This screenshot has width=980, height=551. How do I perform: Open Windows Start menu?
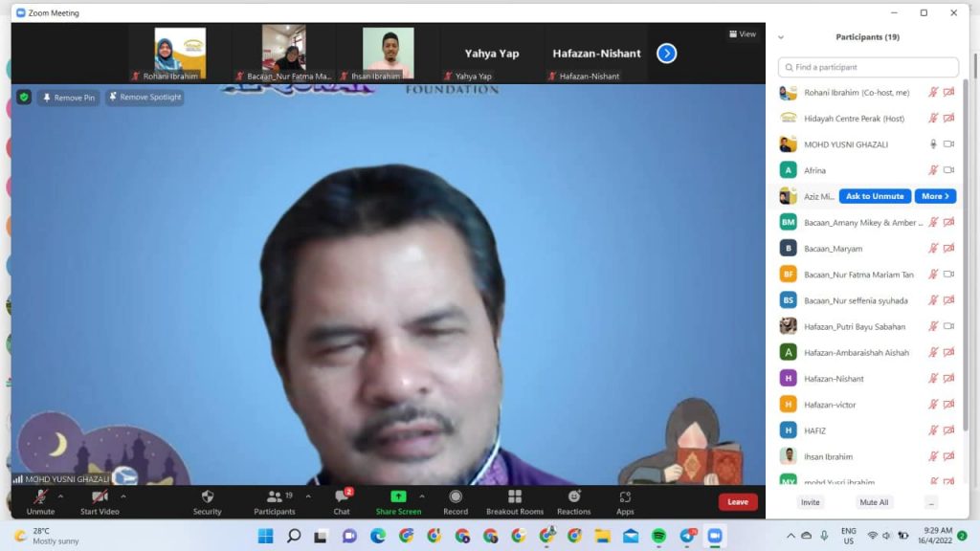click(x=266, y=536)
